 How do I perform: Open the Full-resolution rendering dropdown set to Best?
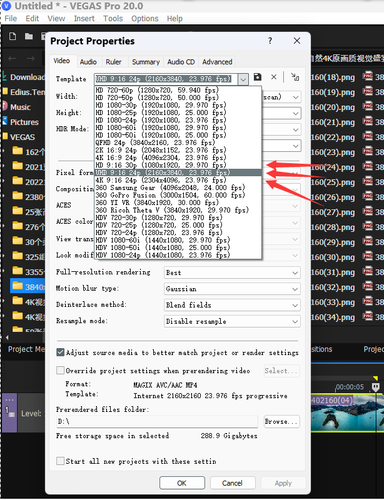pyautogui.click(x=232, y=273)
